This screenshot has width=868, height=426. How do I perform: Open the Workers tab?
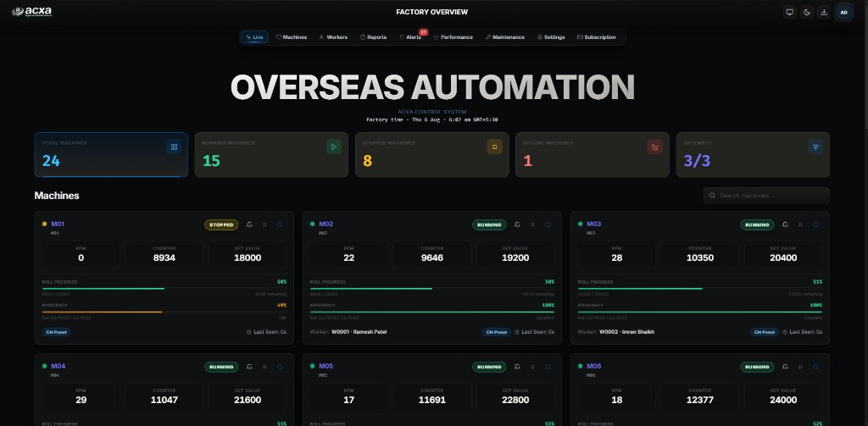(x=333, y=37)
